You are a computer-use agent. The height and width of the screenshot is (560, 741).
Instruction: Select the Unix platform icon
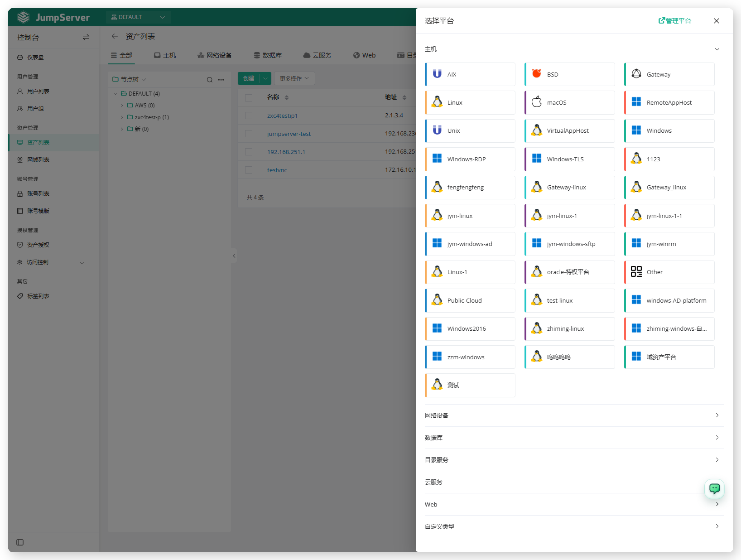(437, 130)
